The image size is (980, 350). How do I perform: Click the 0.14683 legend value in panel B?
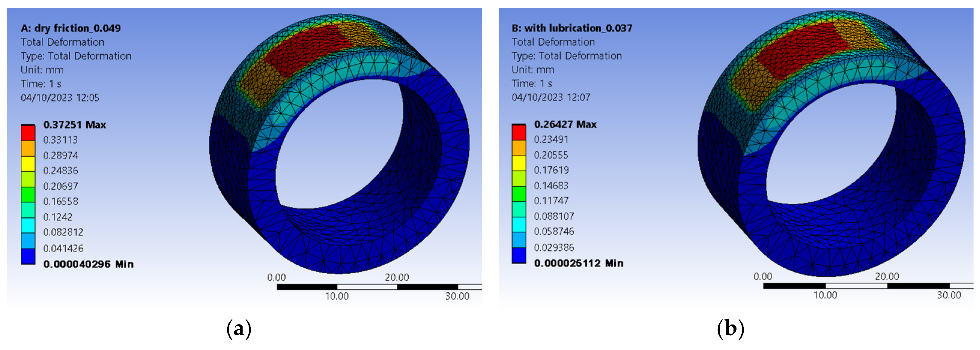tap(551, 186)
